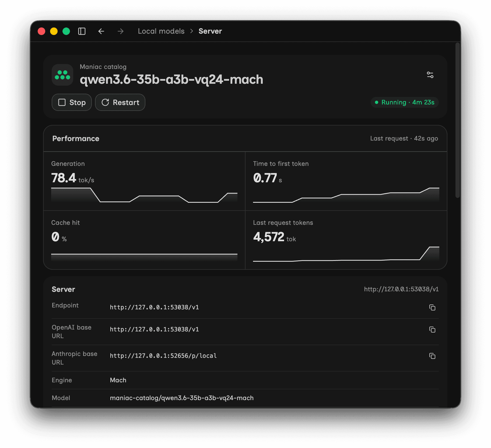Open Local models breadcrumb
Image resolution: width=491 pixels, height=448 pixels.
(161, 31)
